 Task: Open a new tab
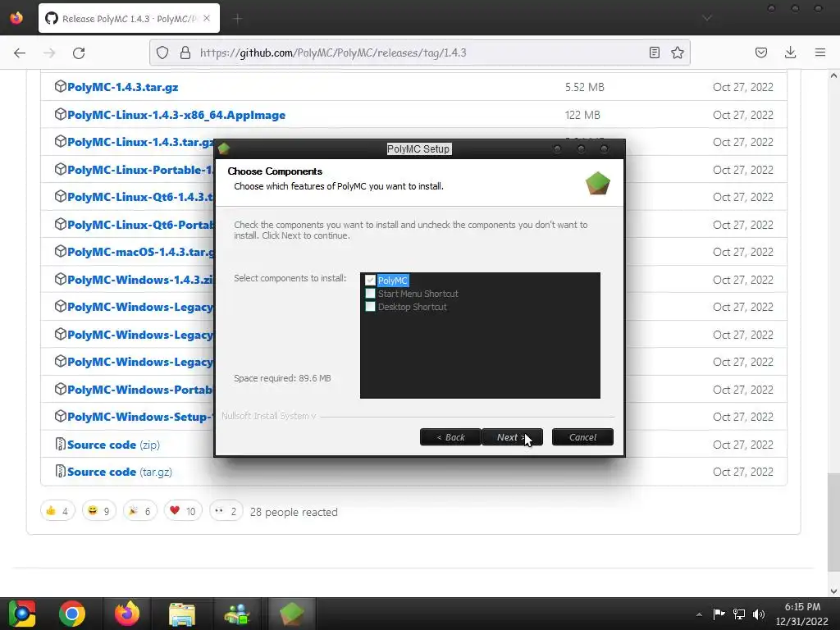237,19
